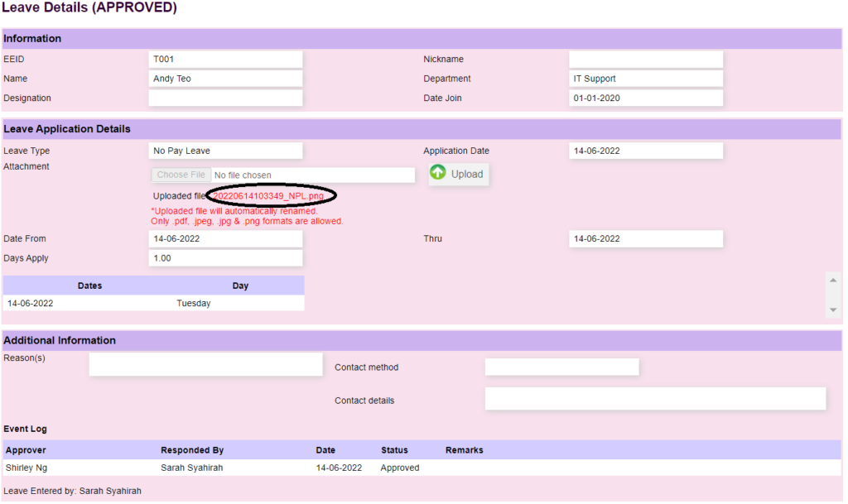Image resolution: width=848 pixels, height=504 pixels.
Task: Click the Reason(s) text box
Action: pos(205,365)
